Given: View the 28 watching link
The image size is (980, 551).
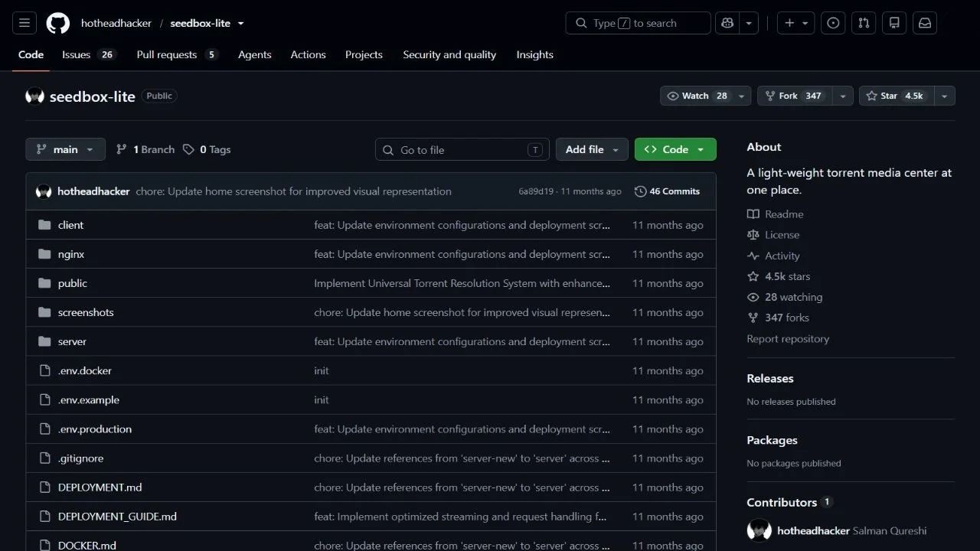Looking at the screenshot, I should click(785, 297).
